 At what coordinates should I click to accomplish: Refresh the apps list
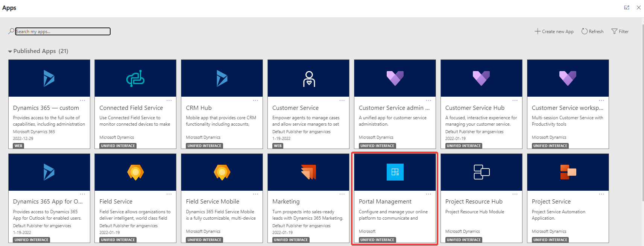pos(592,32)
